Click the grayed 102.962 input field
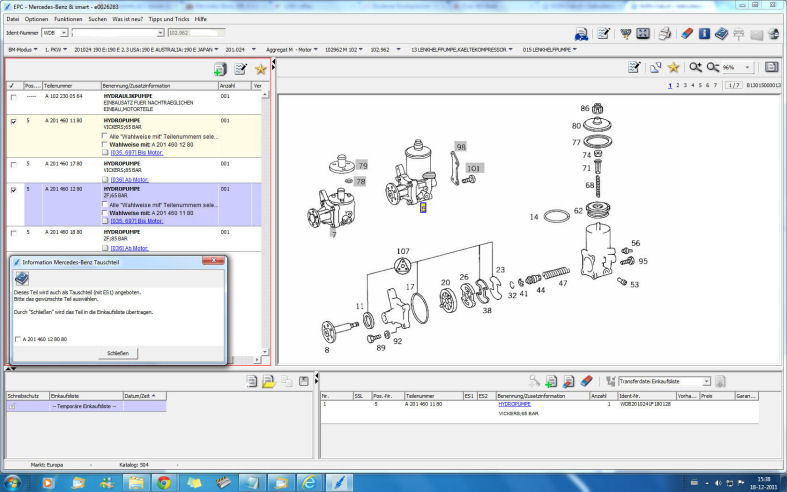This screenshot has height=492, width=787. (196, 33)
